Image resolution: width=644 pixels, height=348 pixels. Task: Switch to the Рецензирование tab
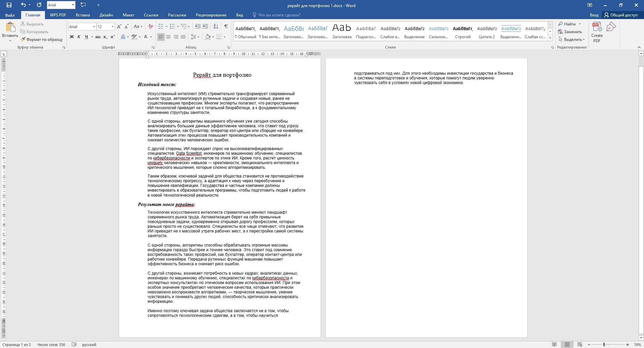coord(211,15)
